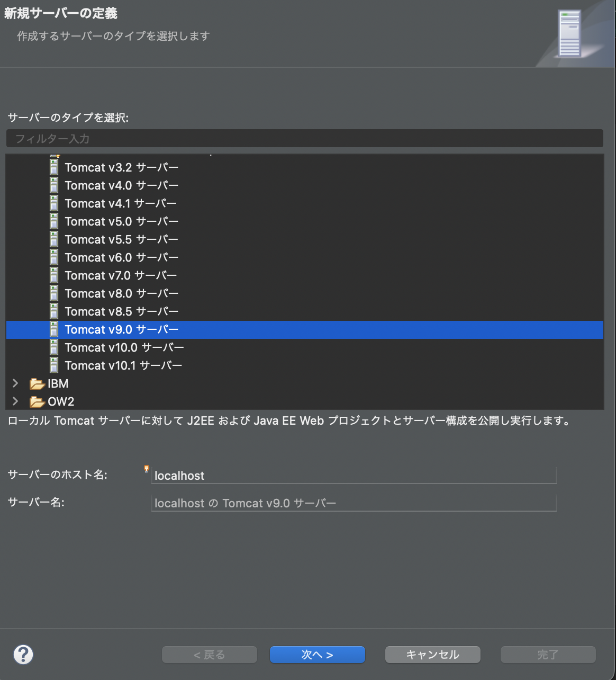This screenshot has width=616, height=680.
Task: Click the Tomcat v4.1 server icon
Action: 53,203
